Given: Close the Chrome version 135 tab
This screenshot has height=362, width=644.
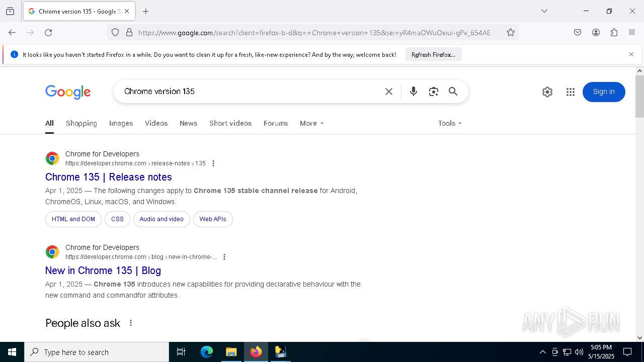Looking at the screenshot, I should 127,11.
